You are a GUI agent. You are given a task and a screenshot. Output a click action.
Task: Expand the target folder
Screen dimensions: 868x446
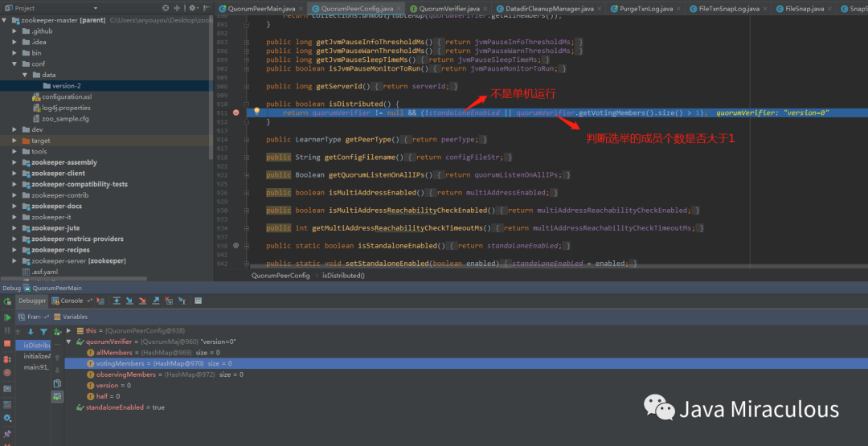pyautogui.click(x=15, y=141)
